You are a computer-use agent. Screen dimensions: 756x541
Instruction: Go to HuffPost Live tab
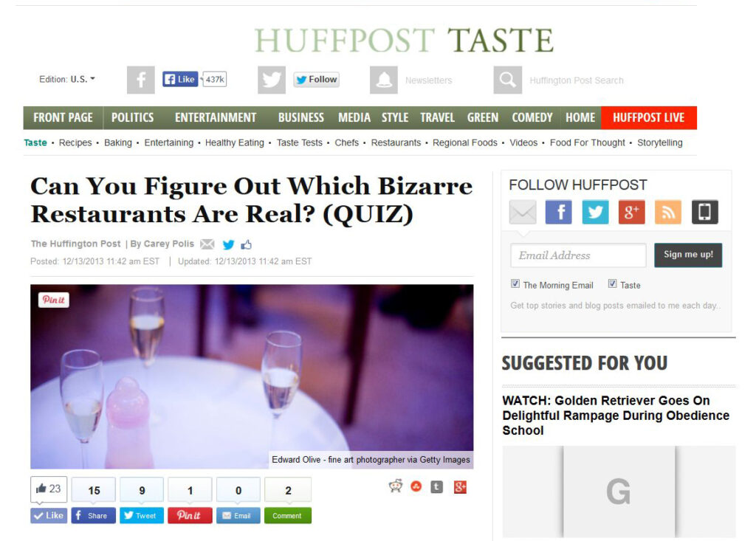point(648,117)
